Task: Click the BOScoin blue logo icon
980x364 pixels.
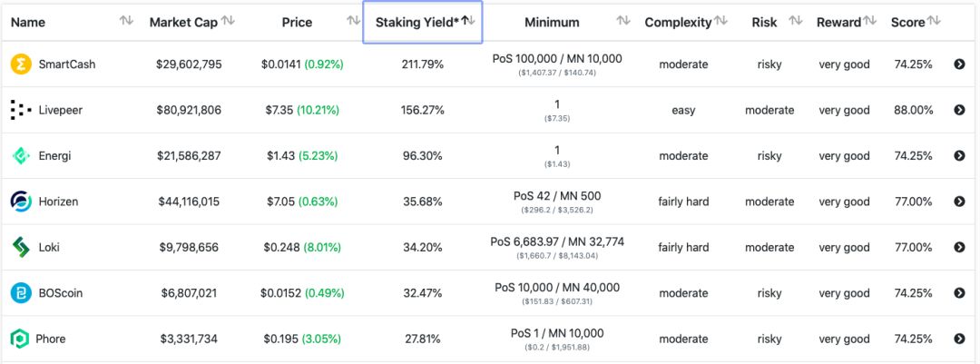Action: (20, 293)
